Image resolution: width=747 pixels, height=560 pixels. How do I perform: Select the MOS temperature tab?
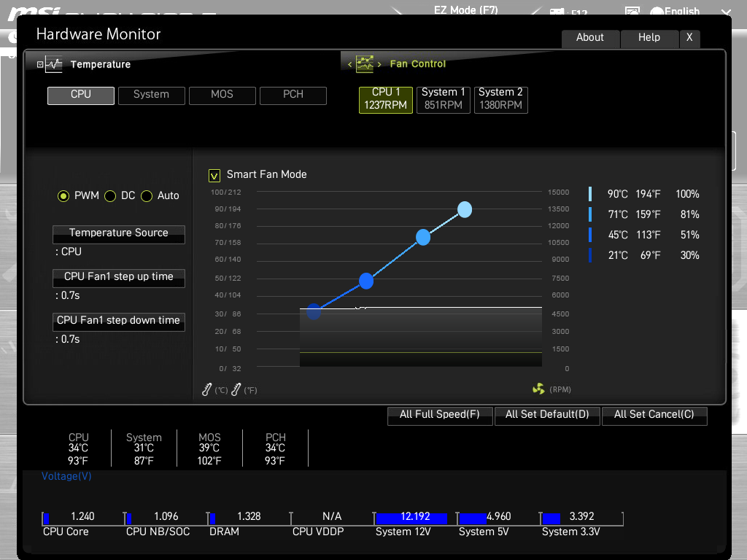point(222,96)
